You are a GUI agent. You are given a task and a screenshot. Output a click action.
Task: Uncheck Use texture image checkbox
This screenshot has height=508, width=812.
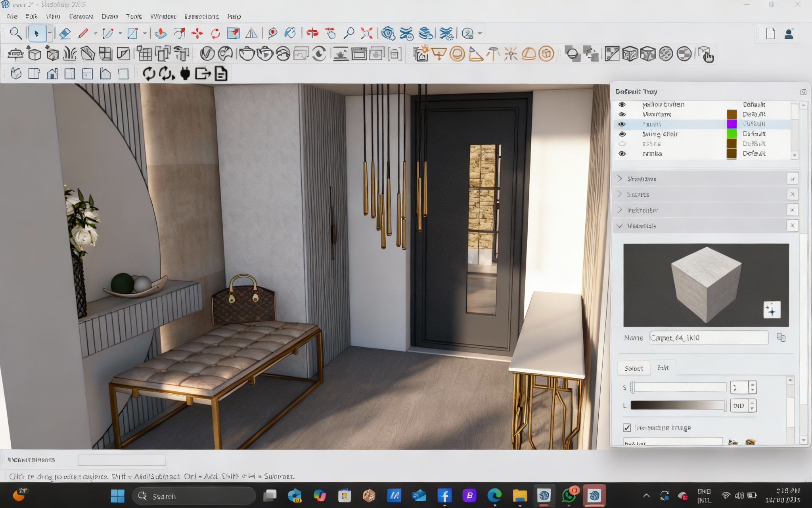coord(627,427)
